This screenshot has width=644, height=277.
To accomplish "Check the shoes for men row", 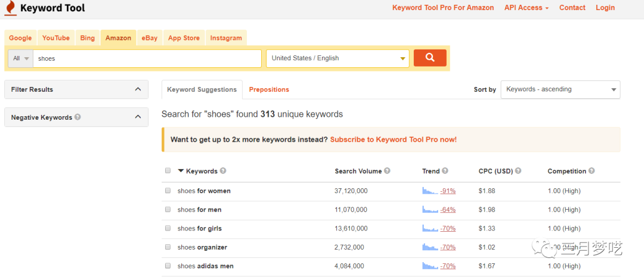I will tap(168, 209).
